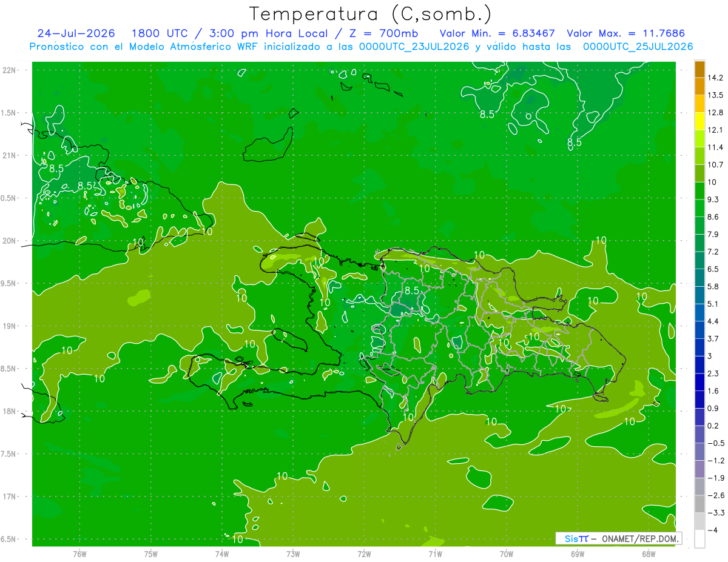This screenshot has height=562, width=728.
Task: Select the '17N' latitude label
Action: point(9,497)
